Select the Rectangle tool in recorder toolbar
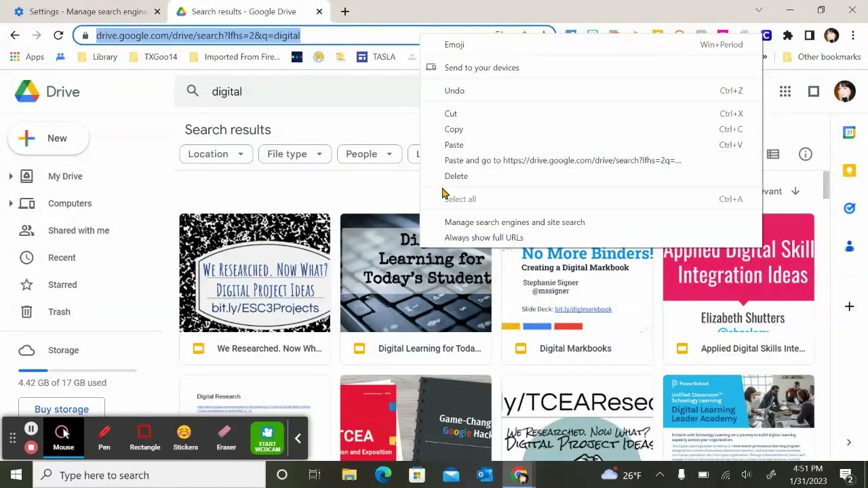The image size is (868, 488). tap(144, 438)
